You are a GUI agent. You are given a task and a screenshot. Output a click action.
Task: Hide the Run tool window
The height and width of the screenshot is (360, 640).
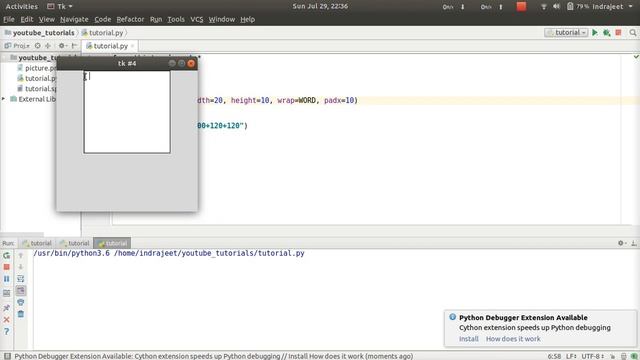[x=633, y=243]
